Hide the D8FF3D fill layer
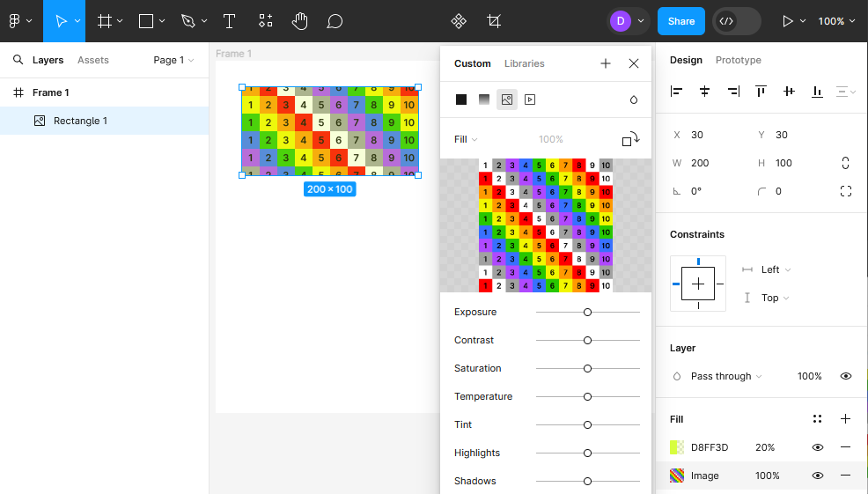Image resolution: width=868 pixels, height=494 pixels. click(x=817, y=447)
